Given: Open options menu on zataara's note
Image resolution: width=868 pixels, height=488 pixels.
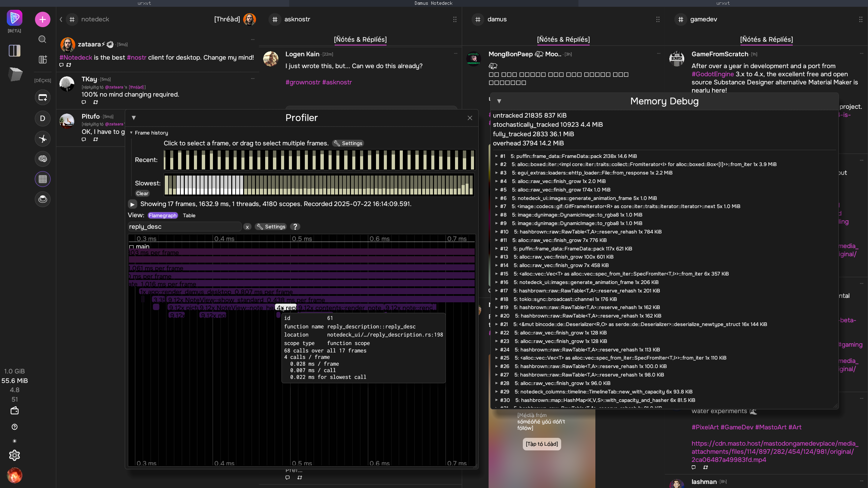Looking at the screenshot, I should (x=253, y=40).
